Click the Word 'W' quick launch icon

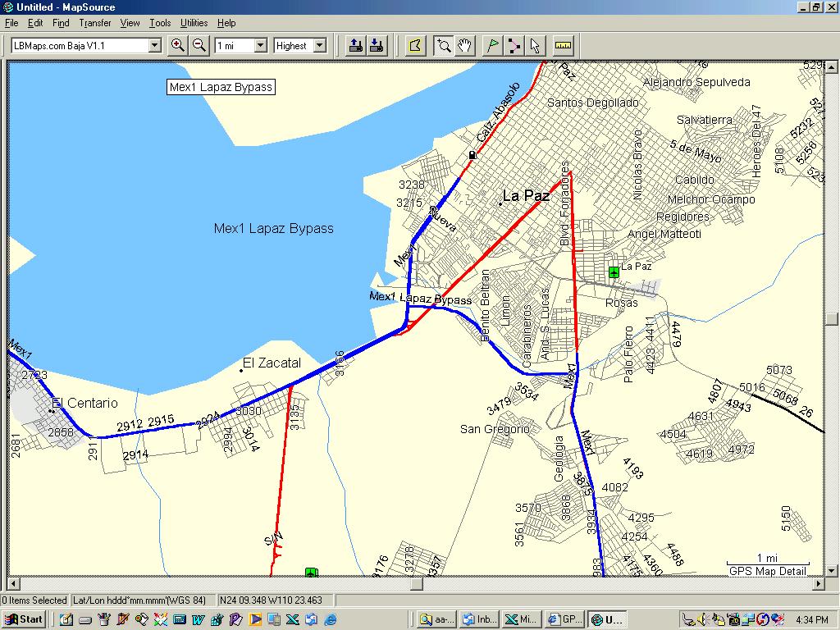pos(198,620)
